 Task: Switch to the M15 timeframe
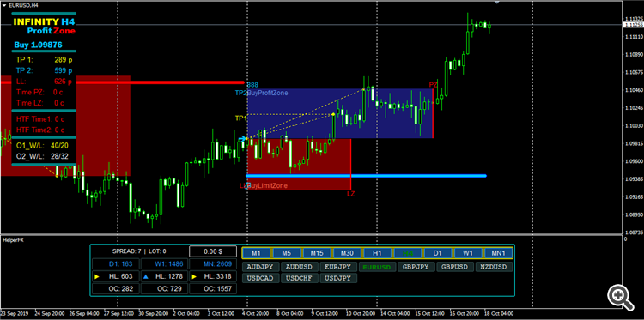[317, 253]
